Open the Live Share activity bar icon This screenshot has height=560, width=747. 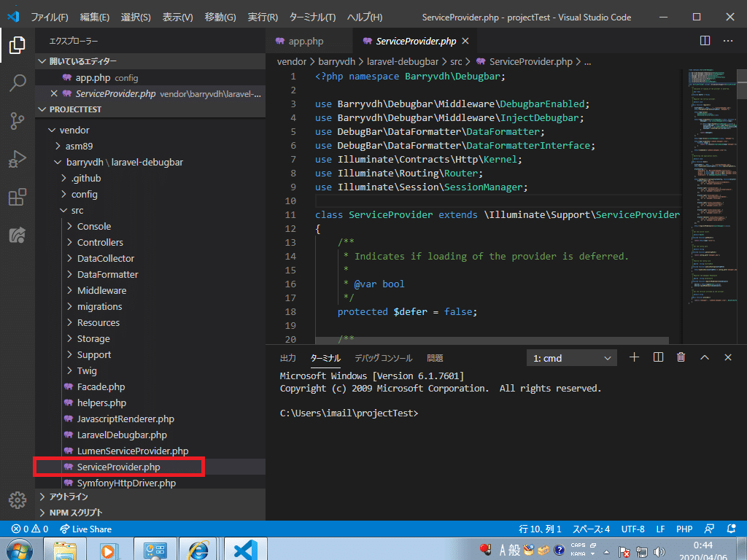coord(18,236)
